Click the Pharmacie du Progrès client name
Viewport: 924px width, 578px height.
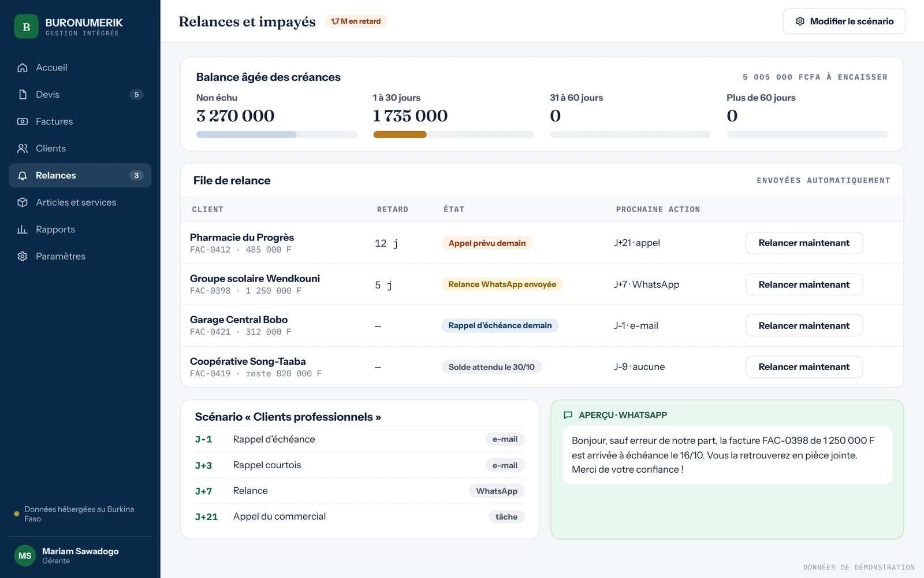click(x=242, y=238)
